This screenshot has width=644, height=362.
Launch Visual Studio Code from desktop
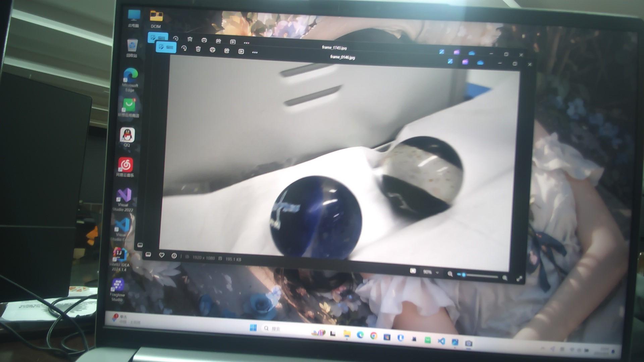[x=121, y=229]
